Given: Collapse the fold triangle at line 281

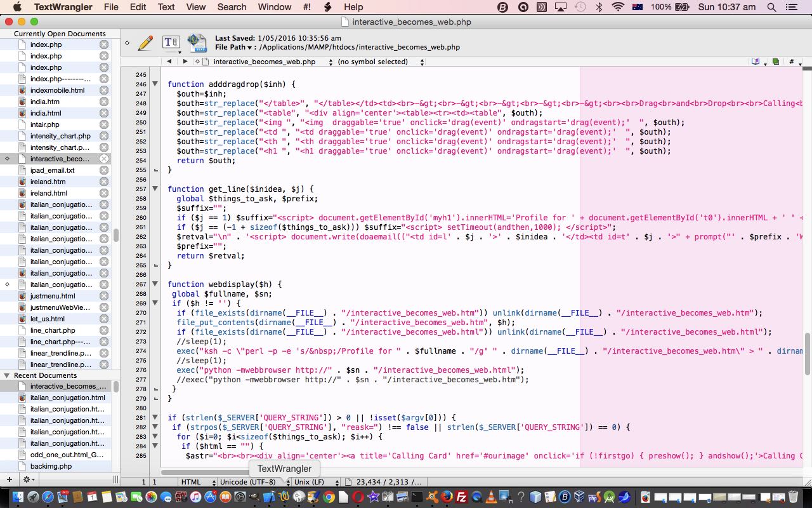Looking at the screenshot, I should (155, 417).
